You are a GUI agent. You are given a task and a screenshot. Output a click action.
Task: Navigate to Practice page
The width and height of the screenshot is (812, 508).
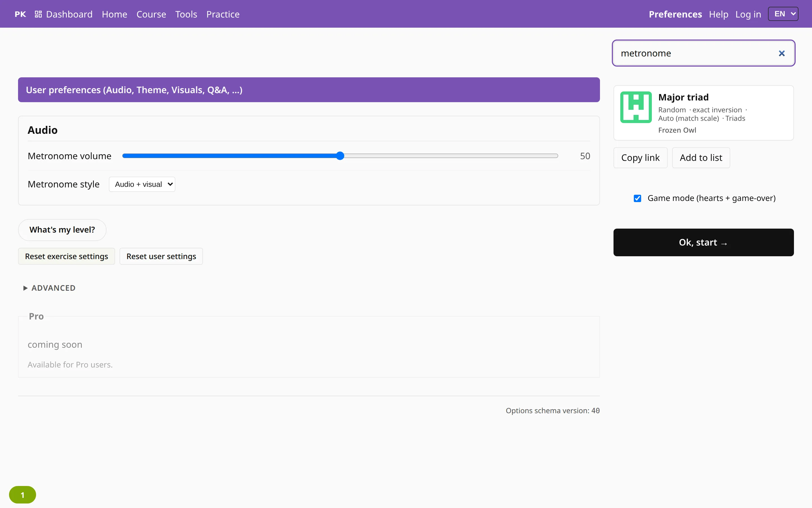click(223, 14)
